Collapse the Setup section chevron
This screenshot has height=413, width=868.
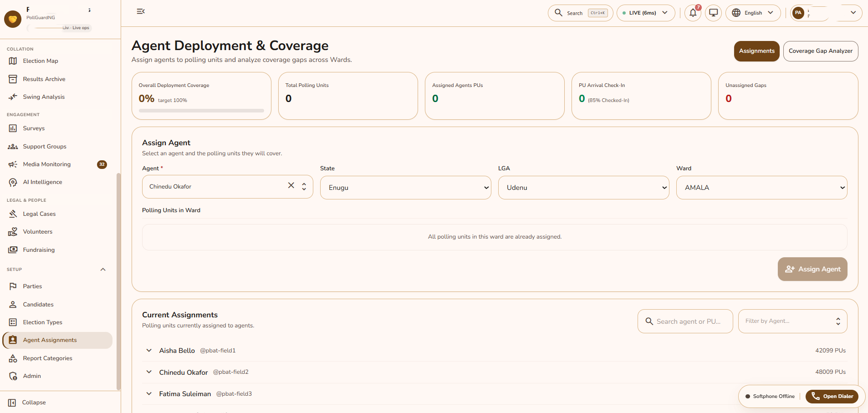[x=103, y=270]
